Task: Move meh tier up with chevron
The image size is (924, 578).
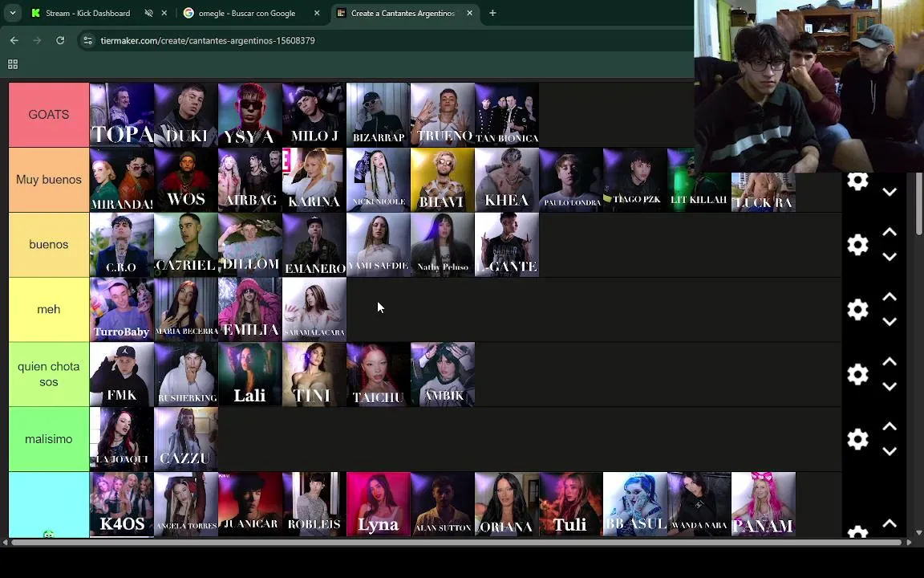Action: (x=890, y=297)
